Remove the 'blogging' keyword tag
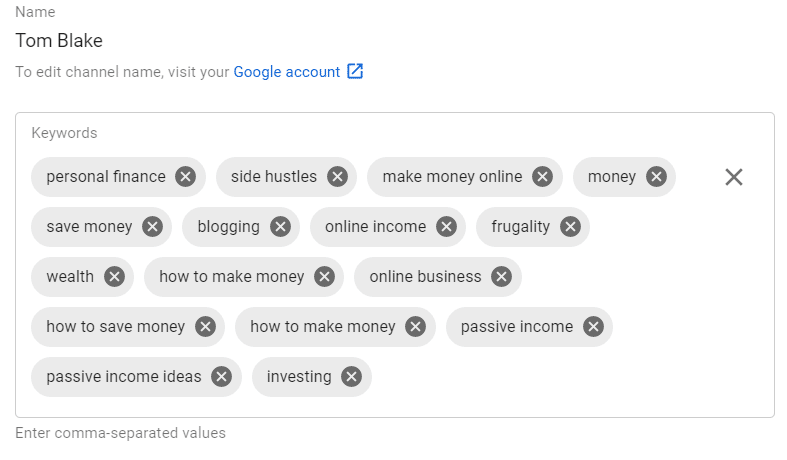This screenshot has width=787, height=460. tap(281, 226)
